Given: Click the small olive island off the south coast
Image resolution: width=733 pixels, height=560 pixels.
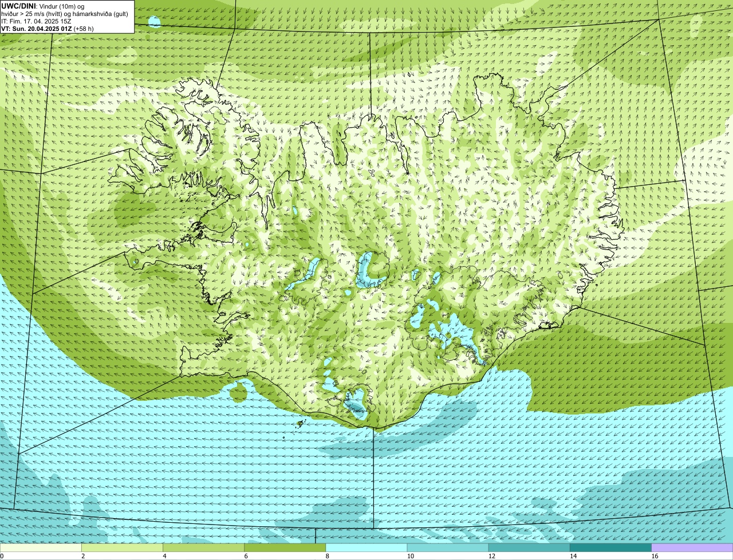Looking at the screenshot, I should click(x=301, y=424).
